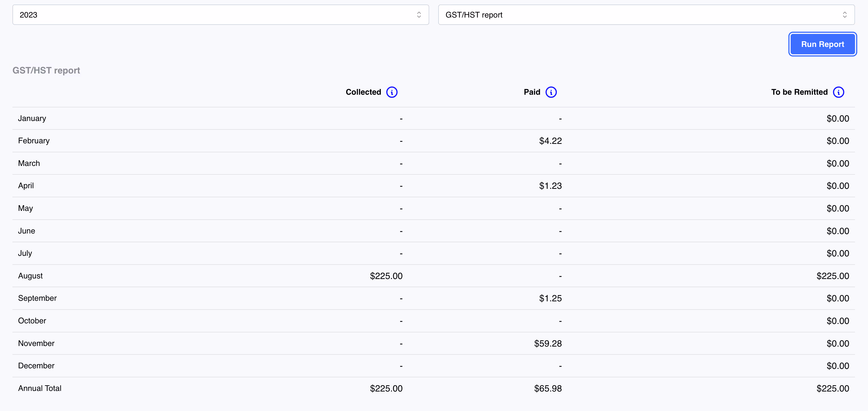Select September's $1.25 paid amount
This screenshot has width=868, height=411.
click(550, 298)
